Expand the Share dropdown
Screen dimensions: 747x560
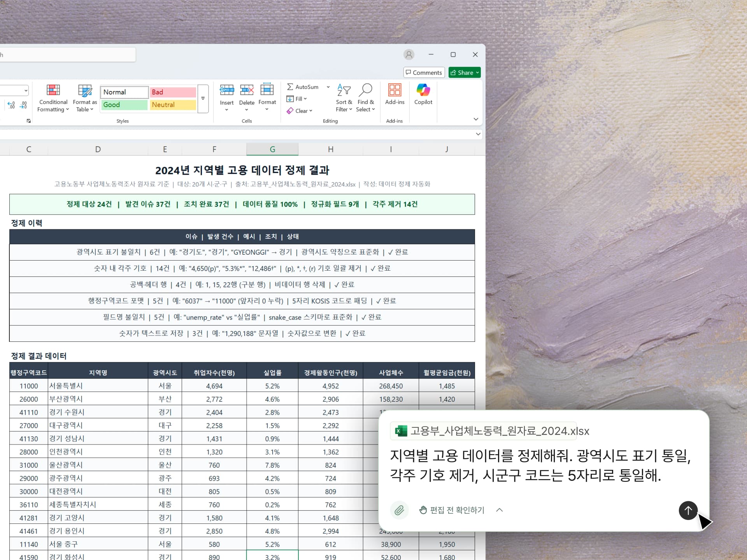476,72
